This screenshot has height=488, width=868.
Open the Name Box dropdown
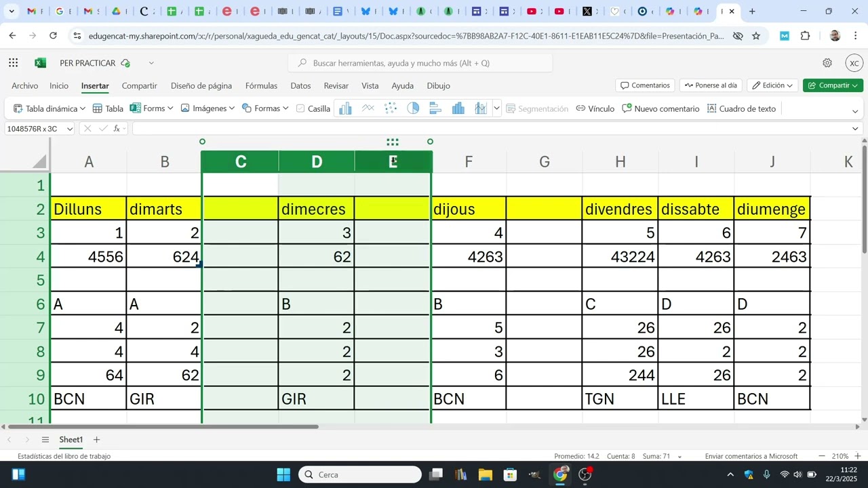pyautogui.click(x=69, y=129)
